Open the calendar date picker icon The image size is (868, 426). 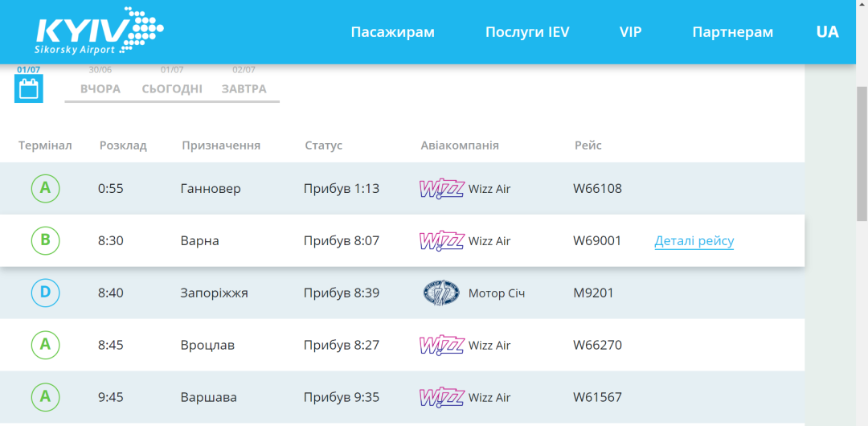point(29,88)
